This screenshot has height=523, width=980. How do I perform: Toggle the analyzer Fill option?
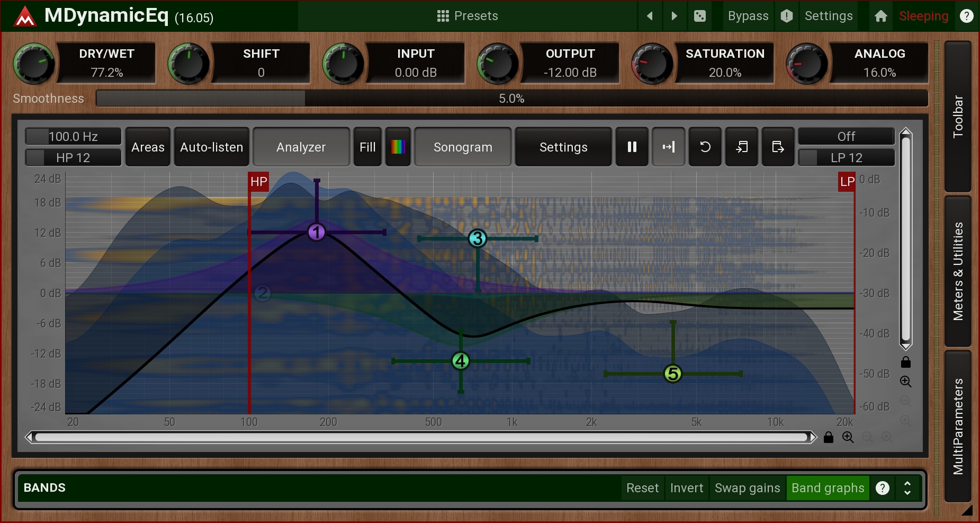tap(367, 147)
